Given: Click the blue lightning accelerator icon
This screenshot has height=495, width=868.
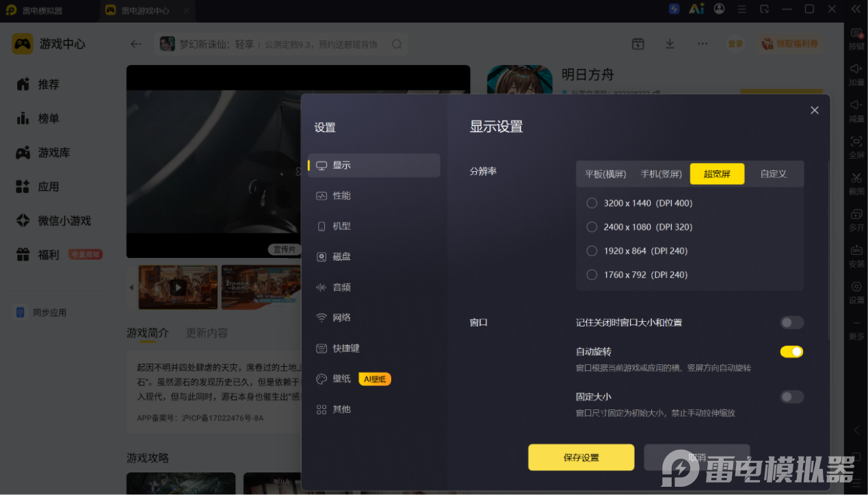Looking at the screenshot, I should (x=674, y=9).
